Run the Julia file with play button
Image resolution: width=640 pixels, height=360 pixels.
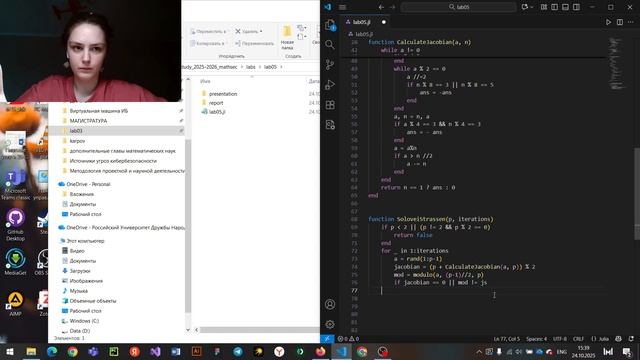click(608, 22)
